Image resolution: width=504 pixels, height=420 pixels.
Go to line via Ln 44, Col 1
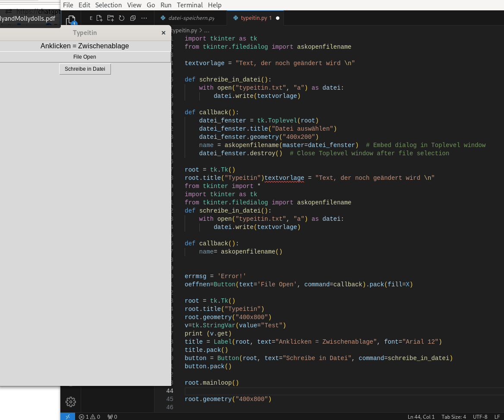pos(421,417)
